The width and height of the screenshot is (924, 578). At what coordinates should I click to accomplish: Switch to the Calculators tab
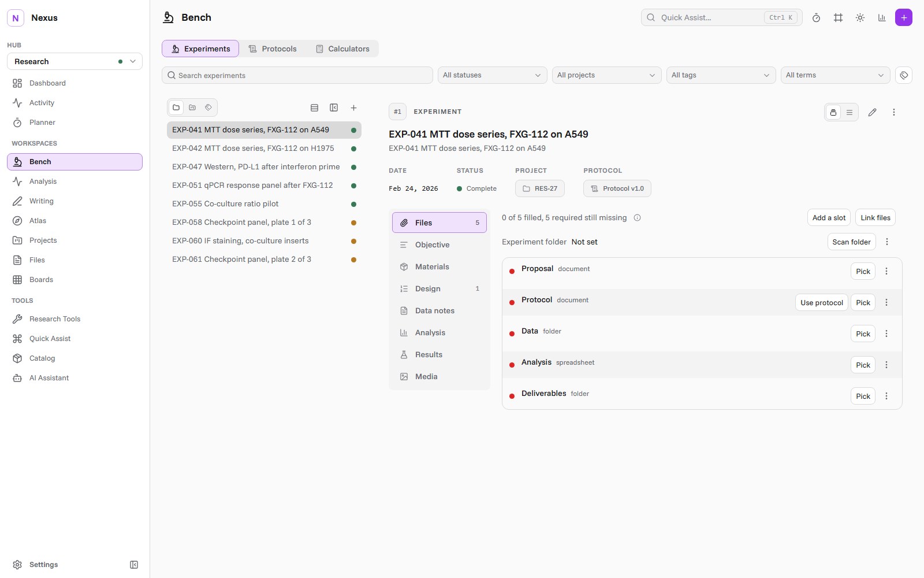[342, 49]
